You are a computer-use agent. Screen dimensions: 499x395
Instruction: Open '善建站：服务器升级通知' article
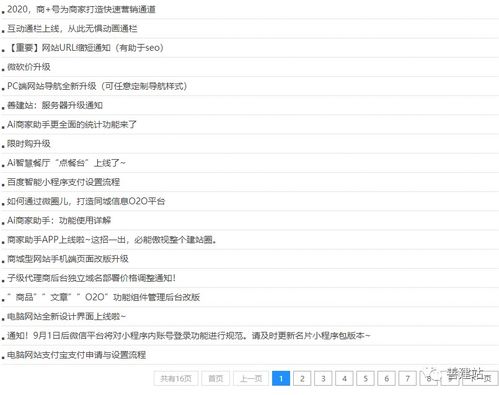(x=55, y=105)
